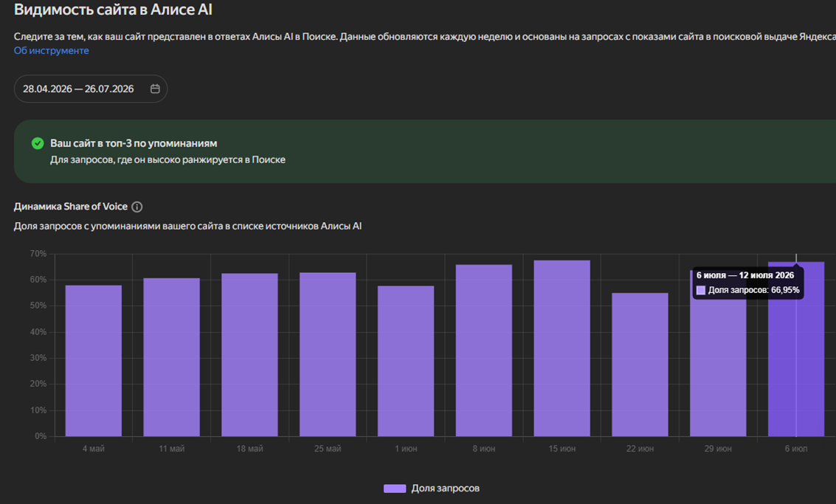Click the bar for 25 май

click(x=328, y=355)
